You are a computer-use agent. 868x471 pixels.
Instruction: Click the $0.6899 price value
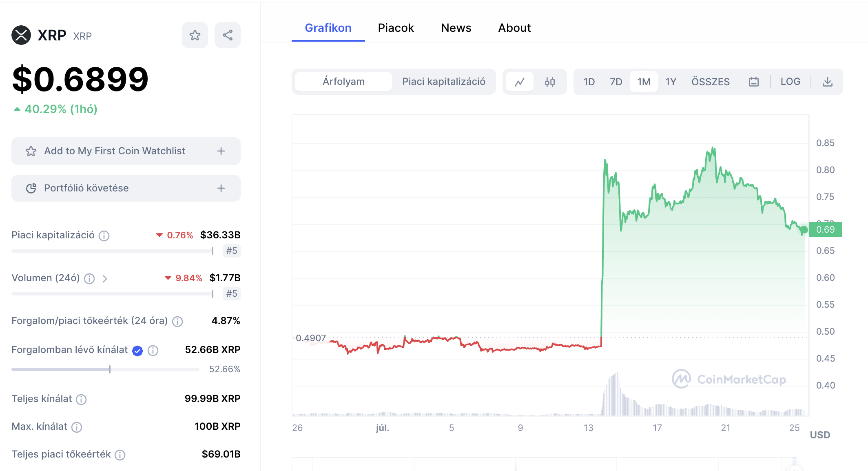[80, 79]
